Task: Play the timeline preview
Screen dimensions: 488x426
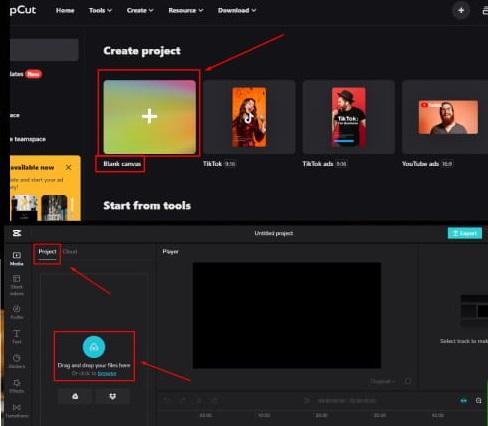Action: (x=307, y=400)
